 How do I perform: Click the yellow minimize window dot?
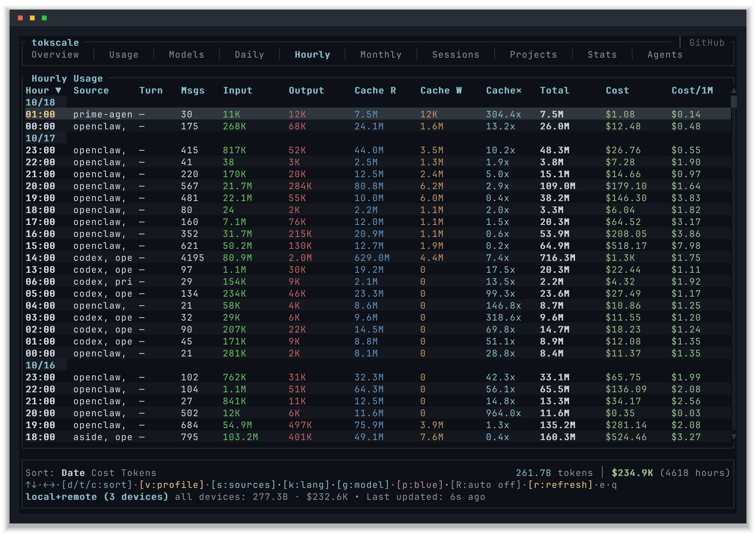[32, 18]
